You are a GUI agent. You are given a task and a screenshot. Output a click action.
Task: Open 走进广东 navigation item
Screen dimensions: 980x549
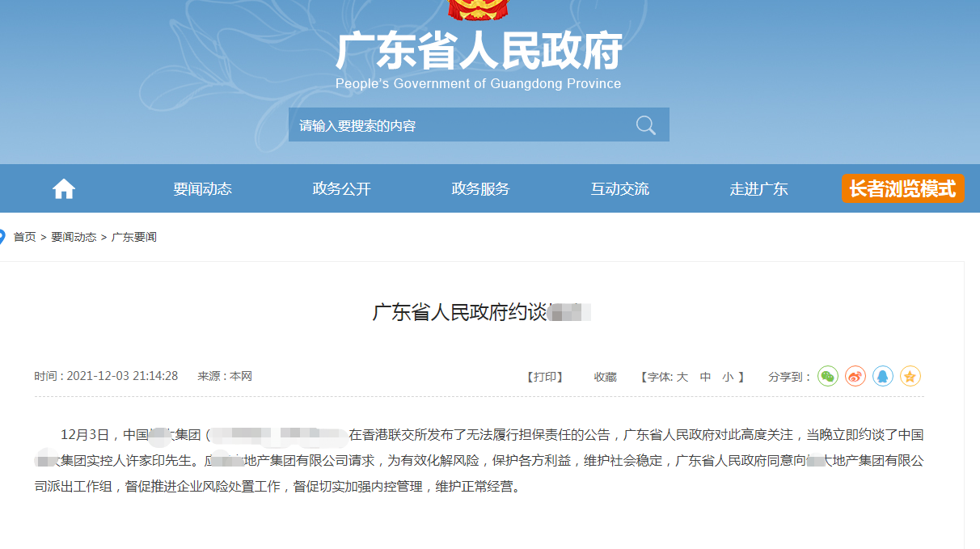[x=758, y=189]
